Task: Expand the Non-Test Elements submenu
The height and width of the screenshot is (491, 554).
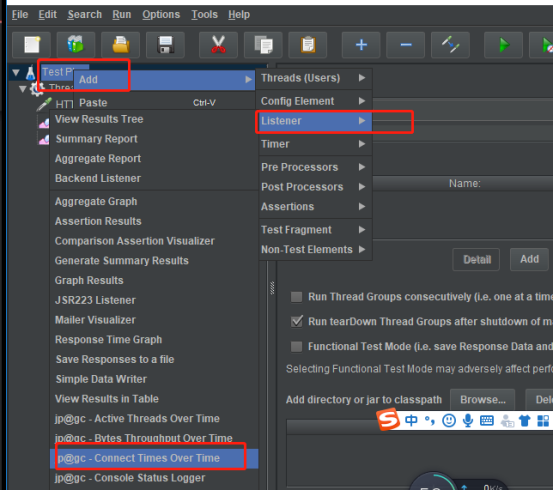Action: [x=316, y=250]
